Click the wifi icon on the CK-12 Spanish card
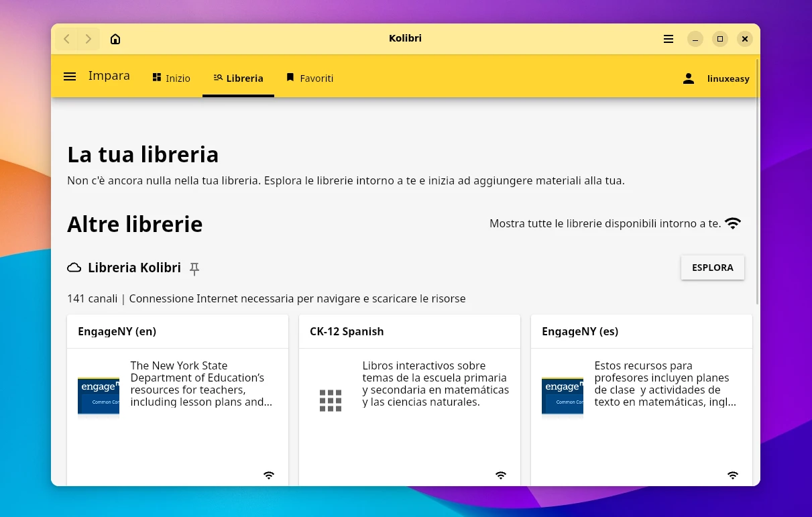The width and height of the screenshot is (812, 517). pyautogui.click(x=501, y=475)
